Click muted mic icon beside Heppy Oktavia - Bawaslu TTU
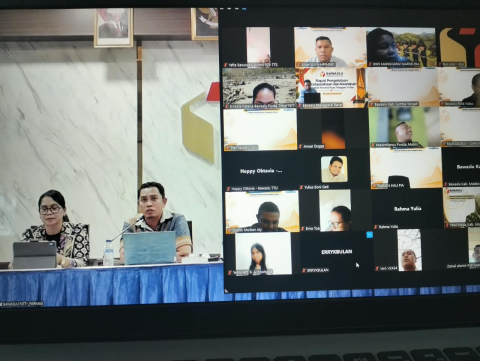 tap(228, 189)
